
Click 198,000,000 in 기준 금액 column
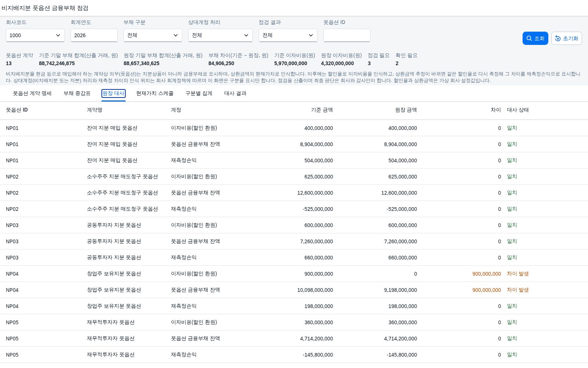click(x=319, y=306)
